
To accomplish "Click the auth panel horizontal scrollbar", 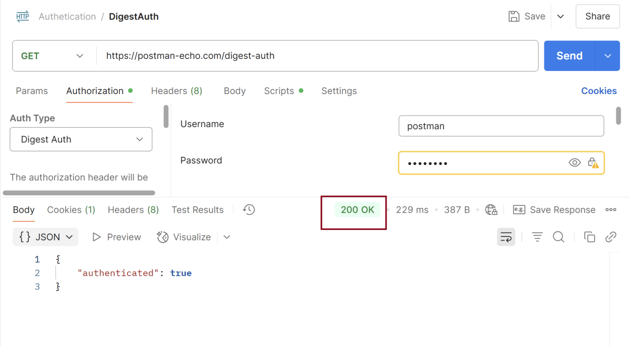I will [x=79, y=193].
